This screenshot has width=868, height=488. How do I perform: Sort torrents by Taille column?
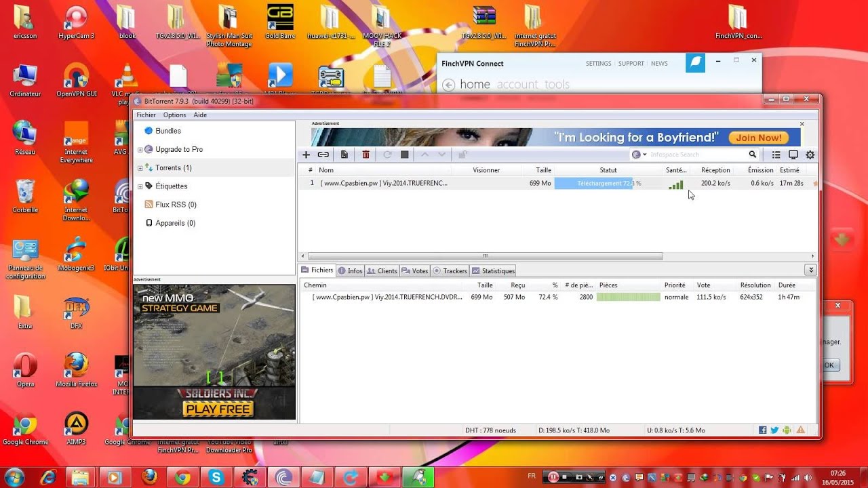pos(543,170)
